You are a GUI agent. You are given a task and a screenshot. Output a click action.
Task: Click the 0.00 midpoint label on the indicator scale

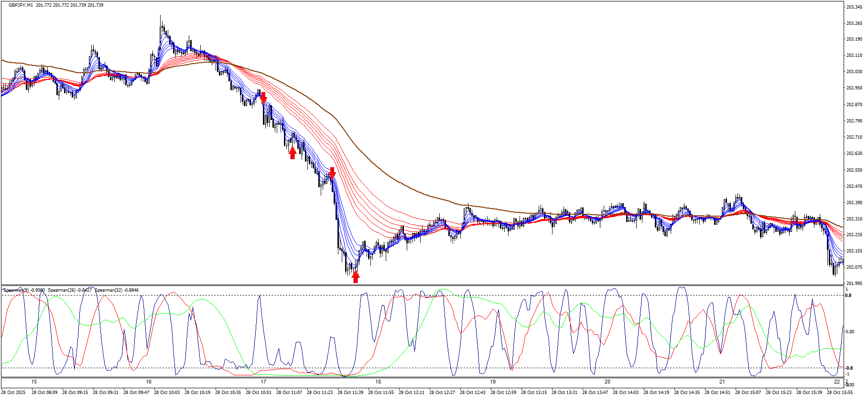tap(850, 332)
